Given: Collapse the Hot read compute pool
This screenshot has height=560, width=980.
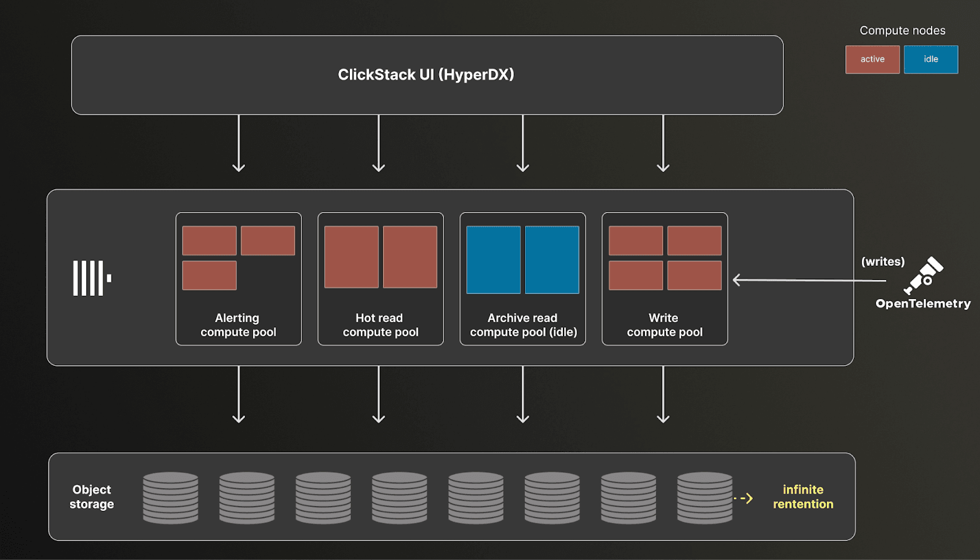Looking at the screenshot, I should pyautogui.click(x=380, y=279).
